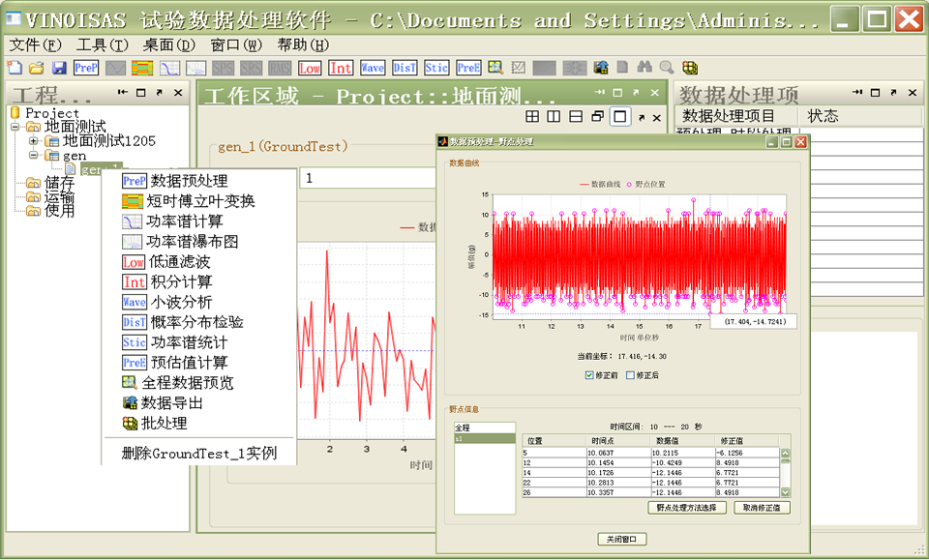The image size is (929, 560).
Task: Choose 数据预处理 from context menu
Action: (x=198, y=181)
